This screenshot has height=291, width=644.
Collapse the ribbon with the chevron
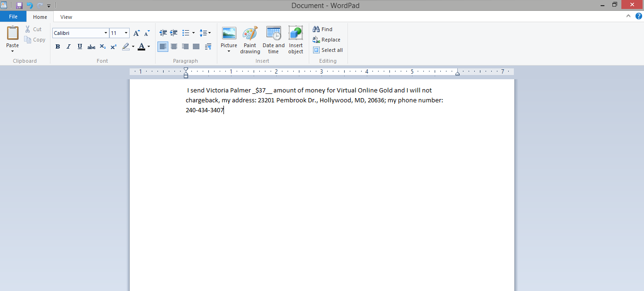click(628, 16)
